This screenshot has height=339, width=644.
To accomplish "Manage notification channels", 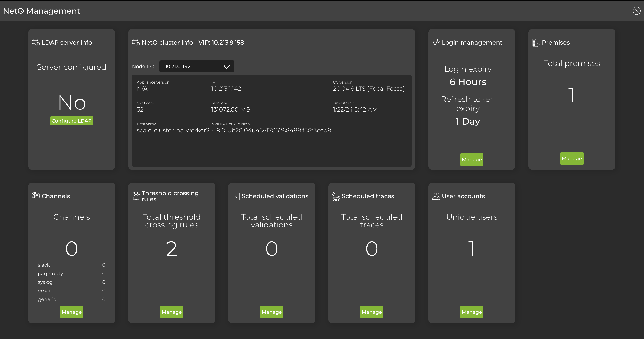I will click(71, 312).
